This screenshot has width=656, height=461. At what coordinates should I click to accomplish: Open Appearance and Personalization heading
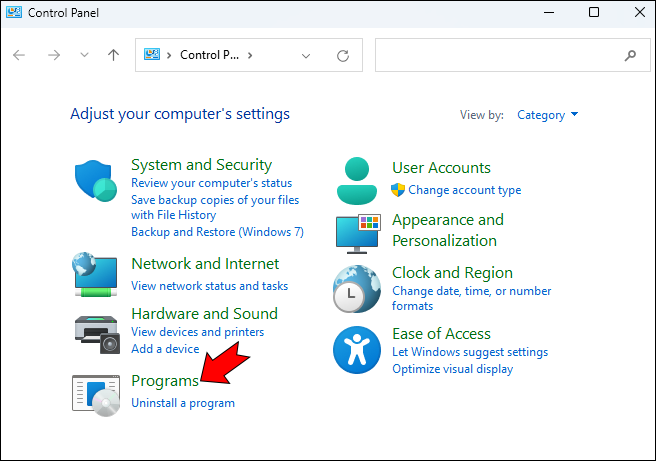(448, 230)
